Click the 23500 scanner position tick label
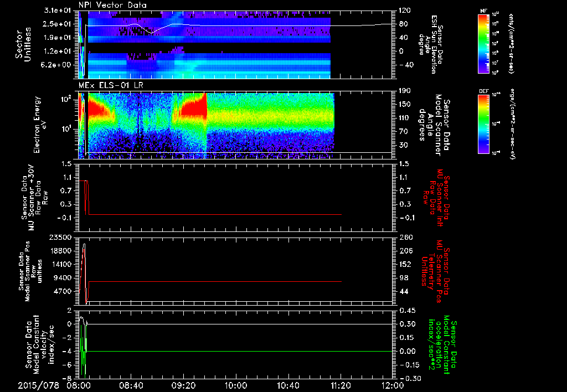Screen dimensions: 567x392 61,237
